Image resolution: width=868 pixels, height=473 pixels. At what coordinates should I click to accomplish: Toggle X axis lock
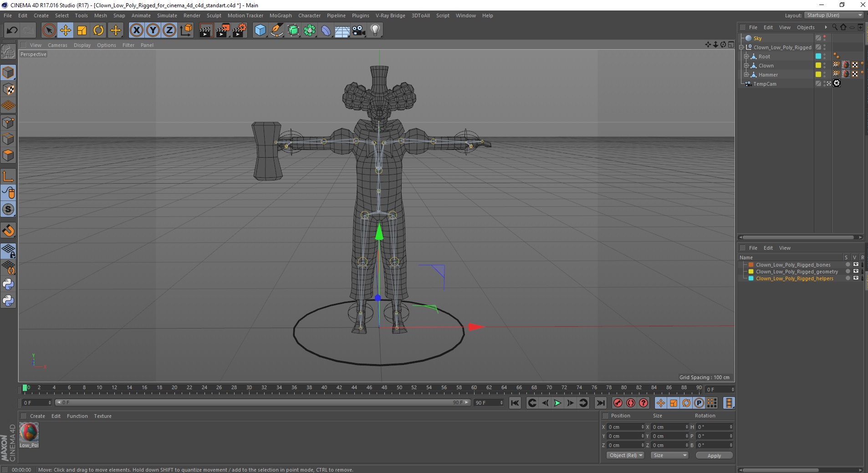click(x=136, y=31)
